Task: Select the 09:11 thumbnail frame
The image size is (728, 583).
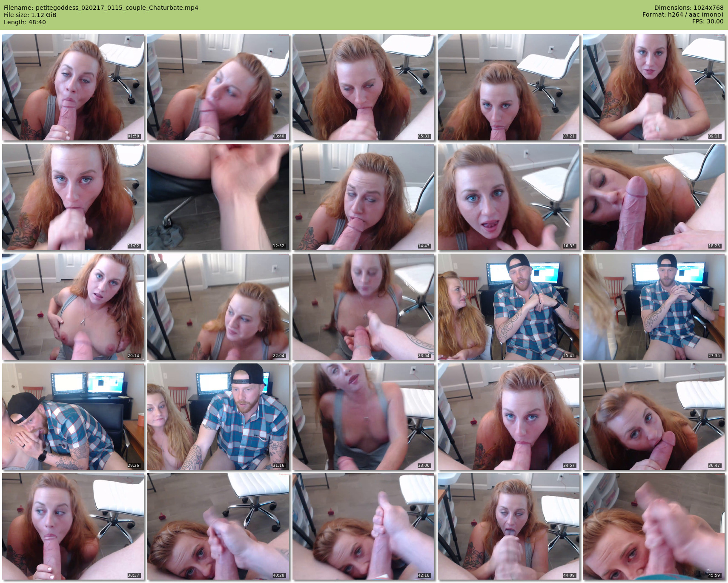Action: pyautogui.click(x=654, y=87)
